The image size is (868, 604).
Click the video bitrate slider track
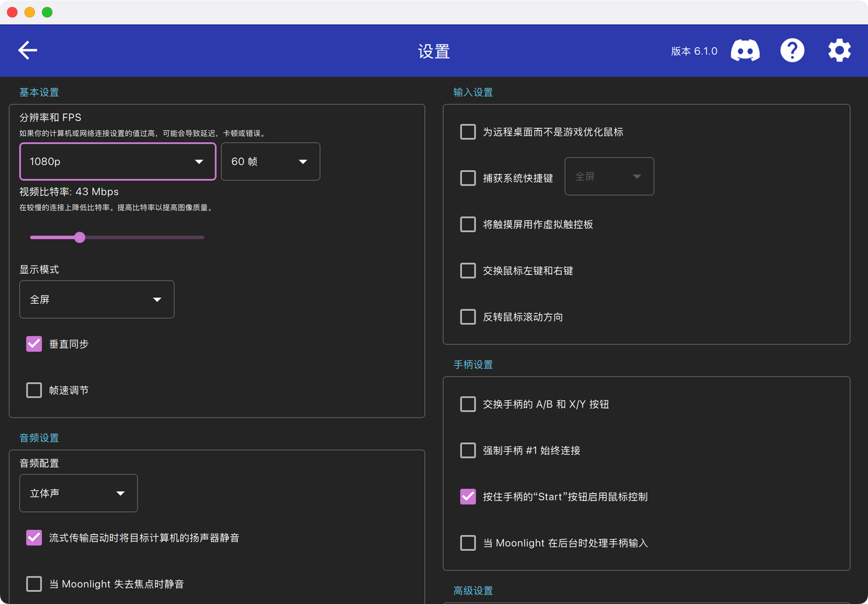(118, 238)
